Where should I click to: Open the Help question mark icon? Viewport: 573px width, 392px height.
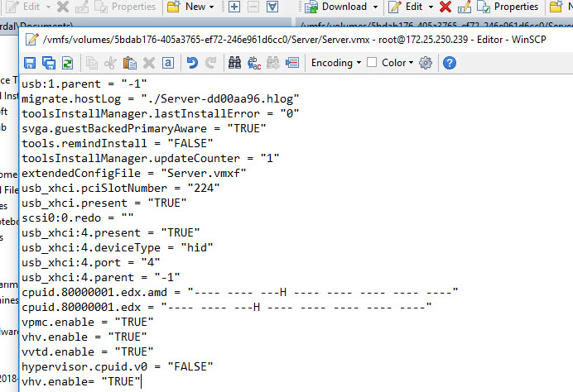pos(450,63)
